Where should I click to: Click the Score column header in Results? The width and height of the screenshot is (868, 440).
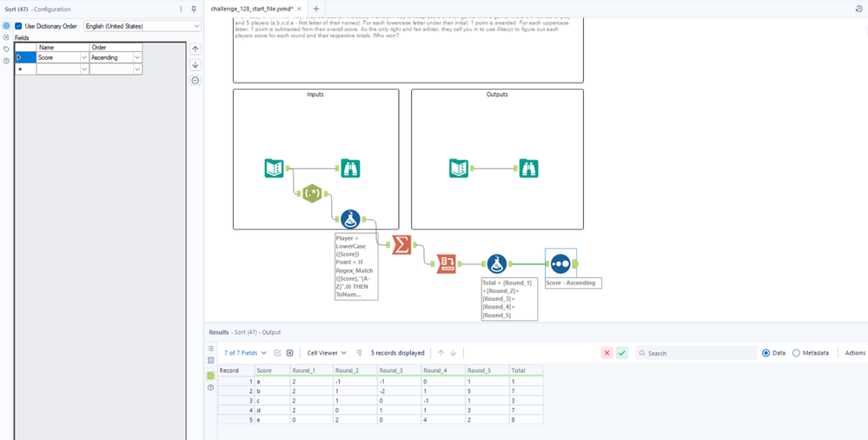click(272, 370)
